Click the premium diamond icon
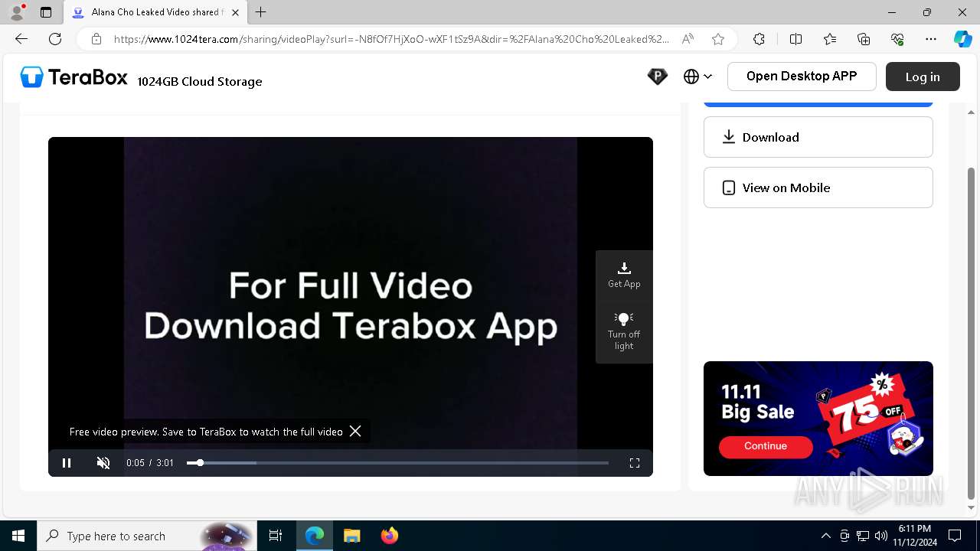 [657, 77]
